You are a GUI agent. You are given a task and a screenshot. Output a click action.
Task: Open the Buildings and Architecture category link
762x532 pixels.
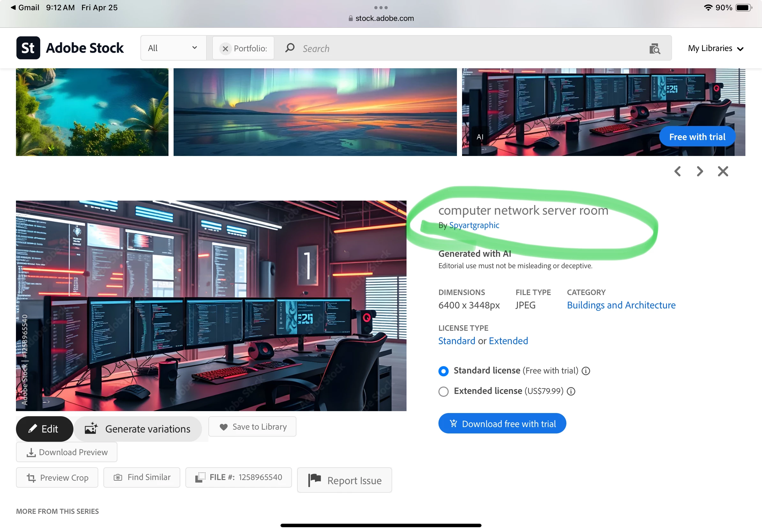(x=621, y=305)
